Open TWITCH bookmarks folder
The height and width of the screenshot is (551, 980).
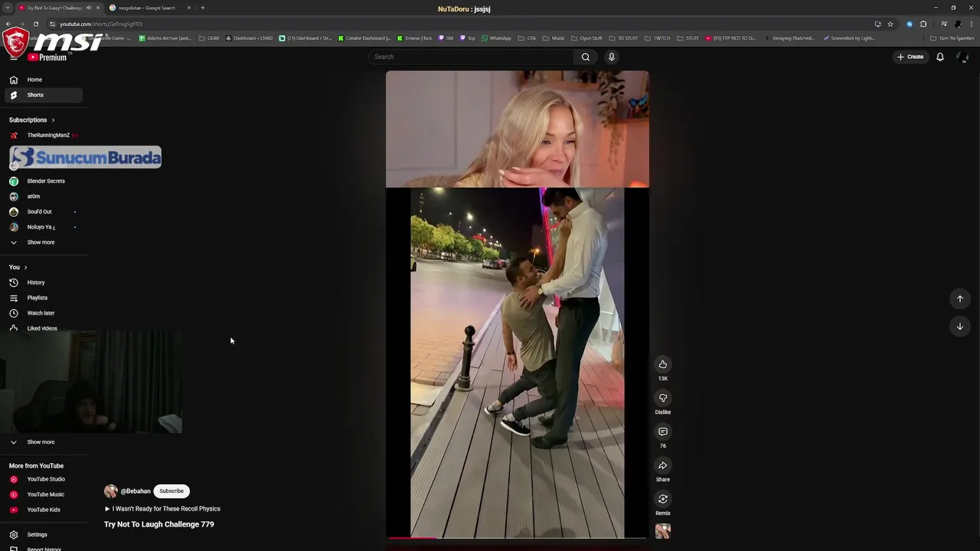(658, 38)
